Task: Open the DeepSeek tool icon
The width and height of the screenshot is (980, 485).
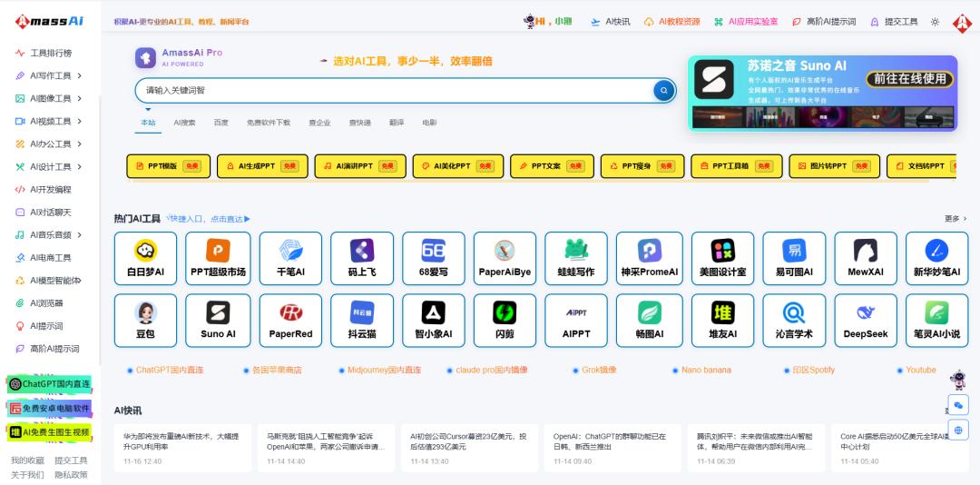Action: click(x=865, y=313)
